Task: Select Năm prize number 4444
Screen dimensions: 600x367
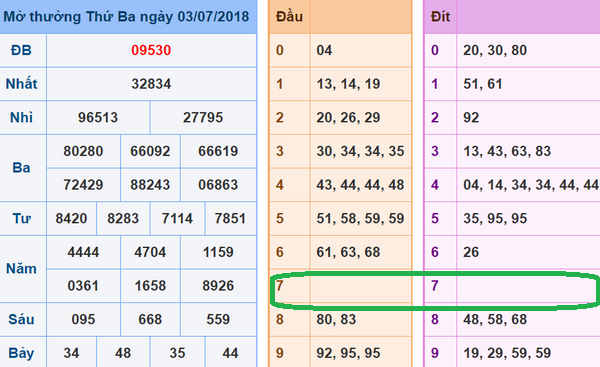Action: point(83,252)
